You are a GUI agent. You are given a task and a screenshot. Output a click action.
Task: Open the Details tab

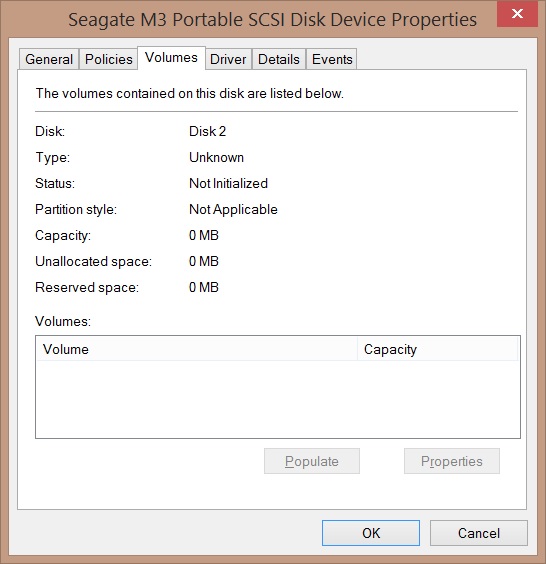click(279, 59)
